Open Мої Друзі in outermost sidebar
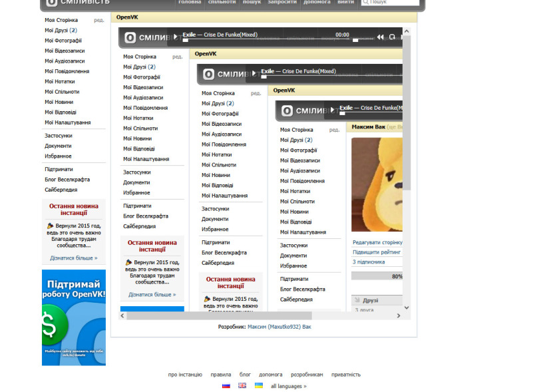This screenshot has width=537, height=392. [x=61, y=30]
